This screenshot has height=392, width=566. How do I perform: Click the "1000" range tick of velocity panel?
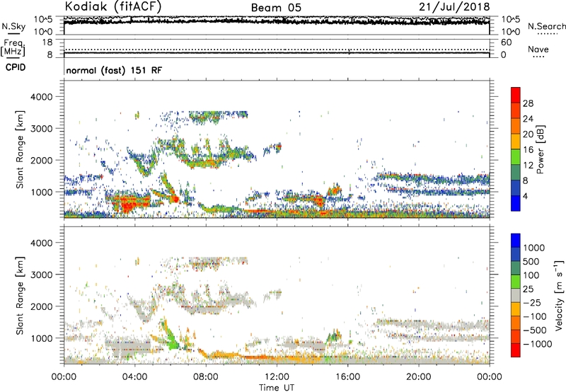coord(42,338)
